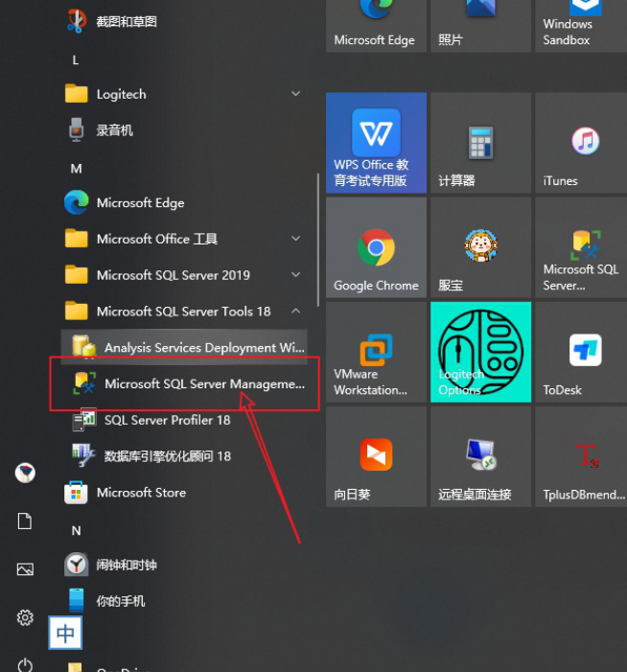Launch Analysis Services Deployment Wizard icon
627x672 pixels.
(x=84, y=347)
